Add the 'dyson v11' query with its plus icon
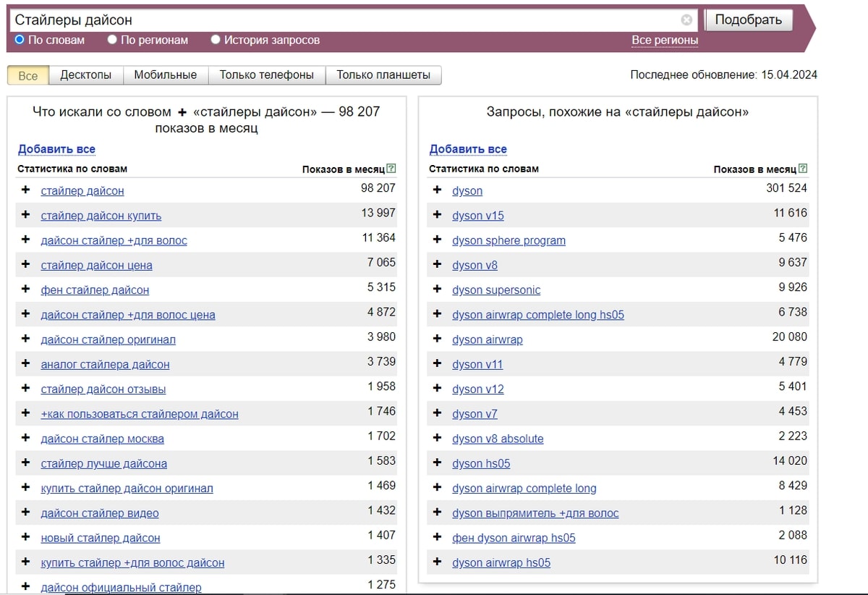 437,363
